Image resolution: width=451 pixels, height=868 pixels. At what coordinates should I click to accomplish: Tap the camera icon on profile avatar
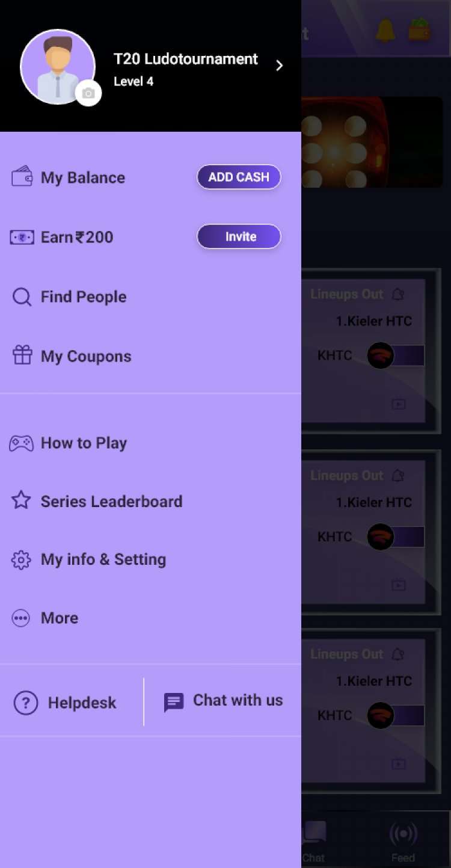point(88,93)
